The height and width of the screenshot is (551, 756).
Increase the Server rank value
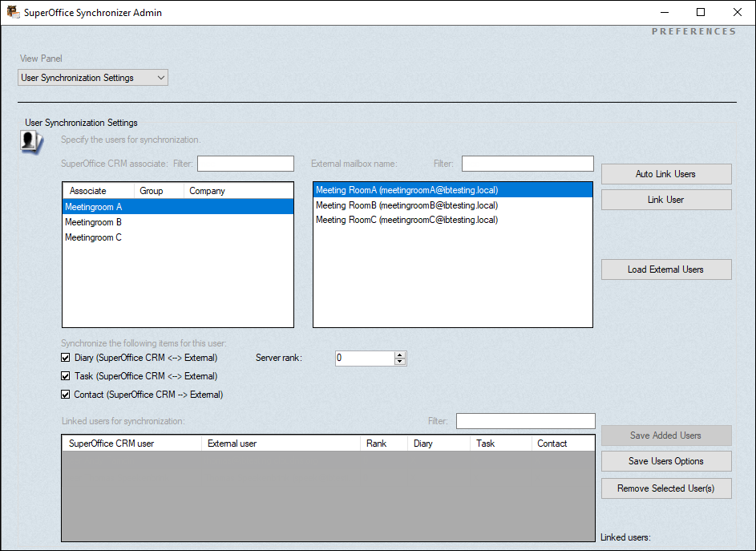[400, 355]
